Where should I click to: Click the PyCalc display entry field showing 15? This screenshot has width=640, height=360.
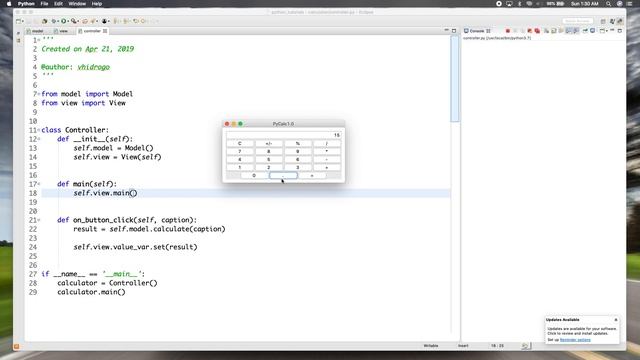pos(283,135)
